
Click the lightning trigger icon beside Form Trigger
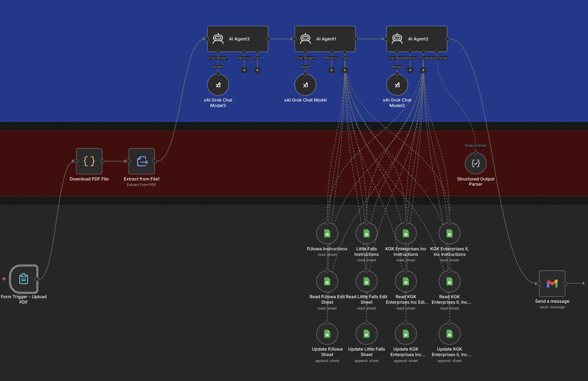pyautogui.click(x=4, y=279)
